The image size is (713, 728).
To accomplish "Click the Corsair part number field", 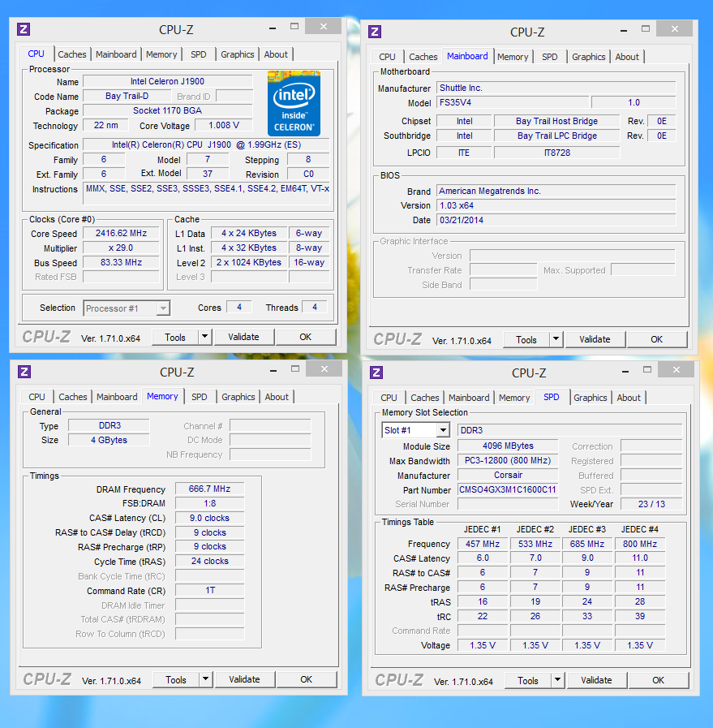I will [508, 489].
